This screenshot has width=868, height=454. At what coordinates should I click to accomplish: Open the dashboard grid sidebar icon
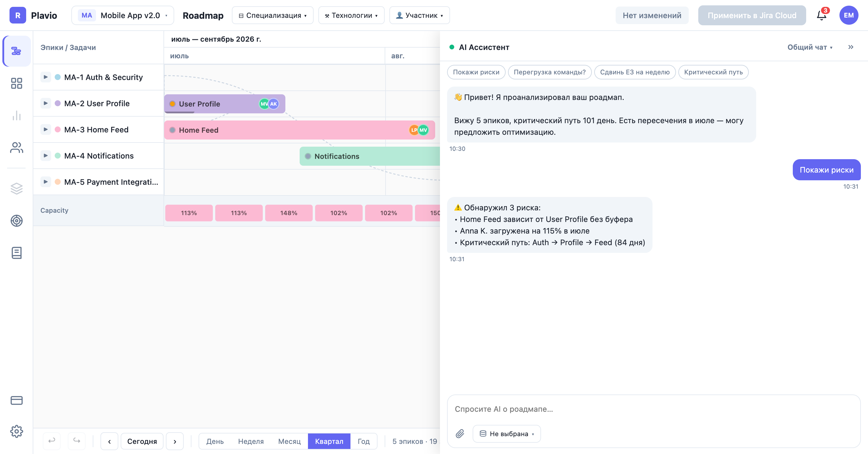click(17, 83)
